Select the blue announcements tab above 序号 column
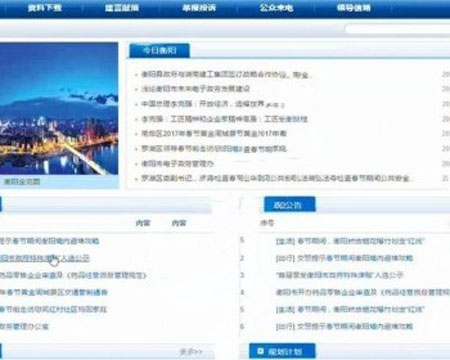The width and height of the screenshot is (450, 360). pos(289,205)
